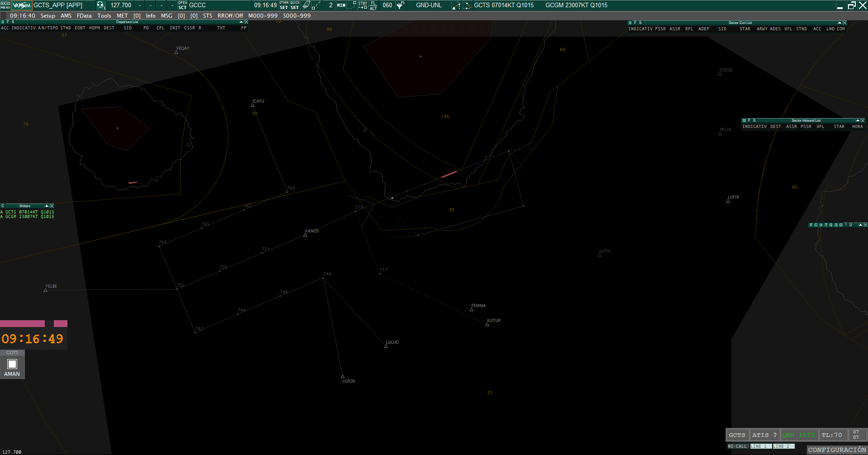
Task: Toggle the S button in Sector Exit List
Action: coord(640,23)
